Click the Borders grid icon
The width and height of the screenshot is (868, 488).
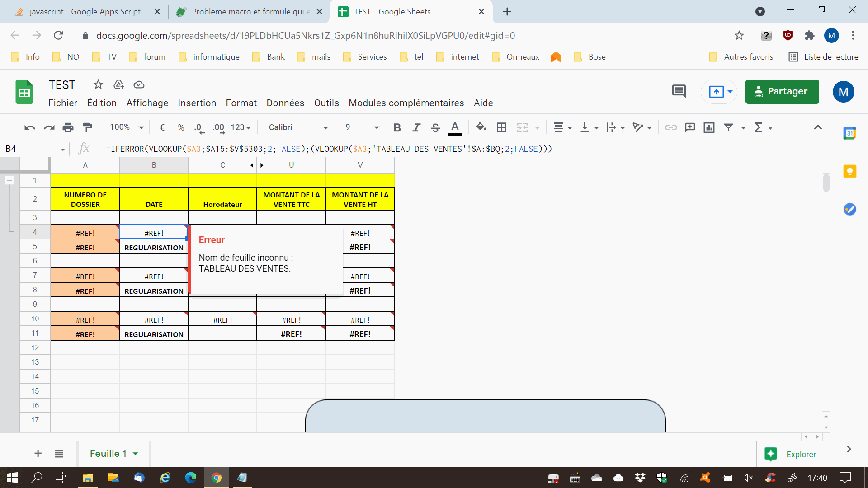tap(501, 127)
